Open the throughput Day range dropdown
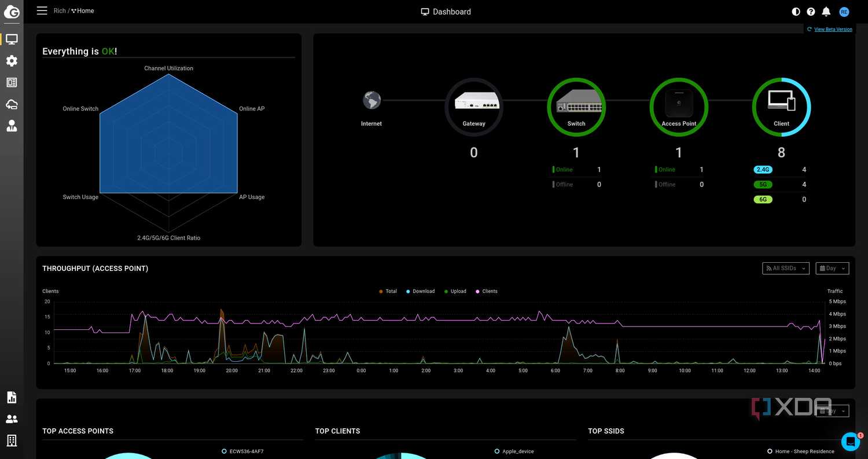 pyautogui.click(x=832, y=268)
